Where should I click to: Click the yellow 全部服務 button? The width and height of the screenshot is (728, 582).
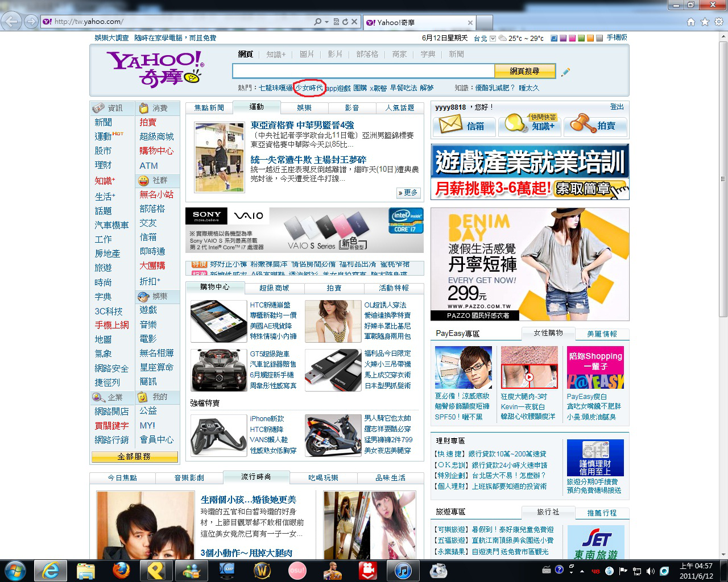tap(134, 457)
